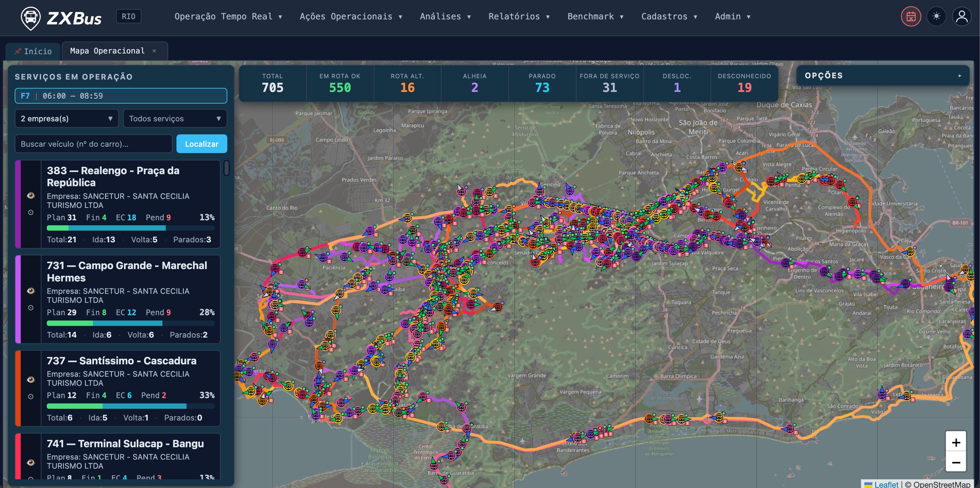Viewport: 980px width, 488px height.
Task: Select the 741 — Terminal Sulacap - Bangu title
Action: pos(125,444)
